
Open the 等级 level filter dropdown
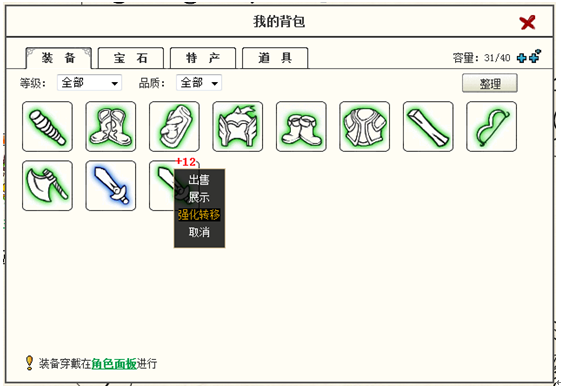[89, 83]
